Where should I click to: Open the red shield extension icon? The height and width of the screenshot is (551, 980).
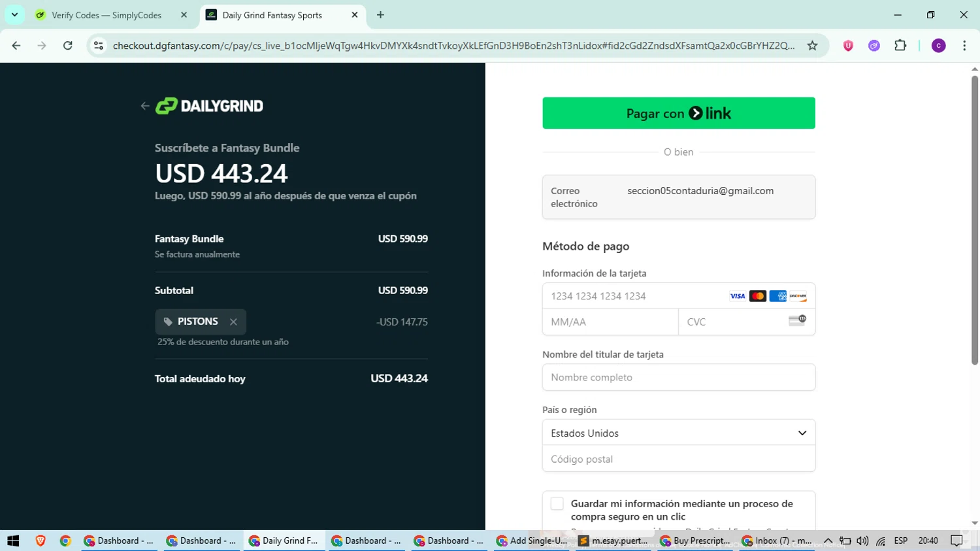[x=848, y=45]
